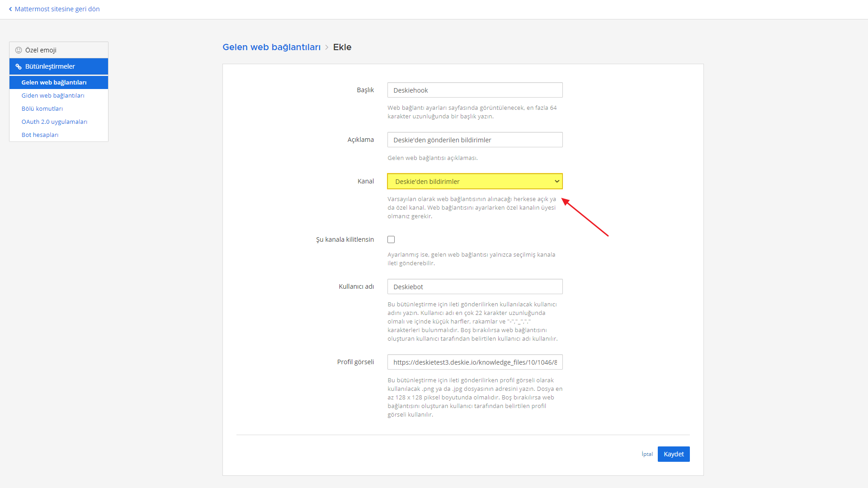
Task: Click the Profil görseli label
Action: tap(355, 362)
